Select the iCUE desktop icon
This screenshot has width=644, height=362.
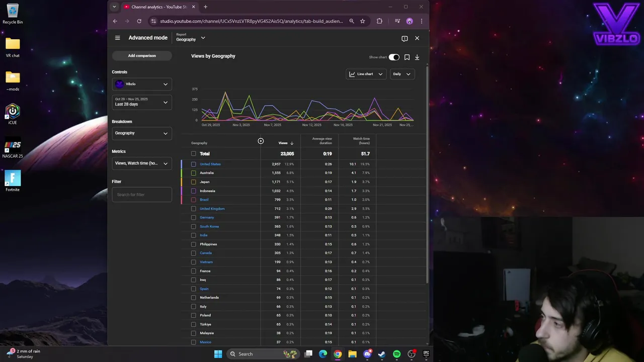point(13,115)
